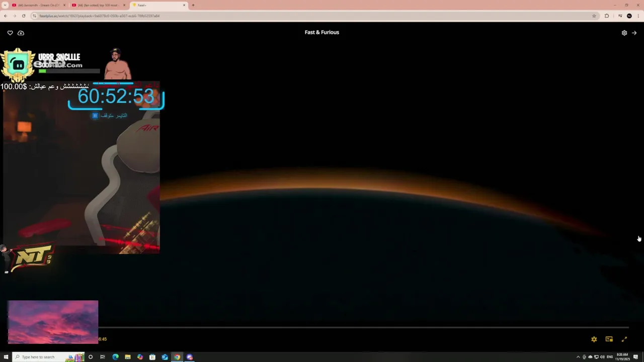
Task: Open Task View on the taskbar
Action: click(x=103, y=357)
